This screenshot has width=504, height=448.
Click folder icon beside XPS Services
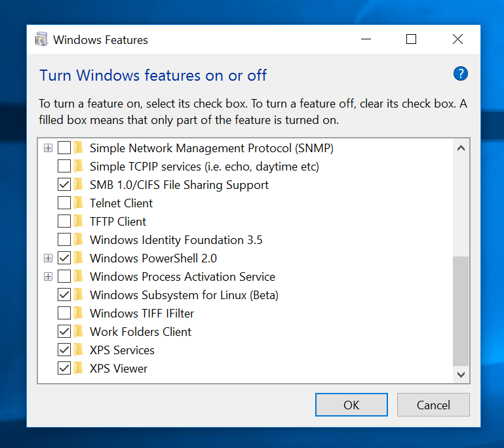point(79,350)
